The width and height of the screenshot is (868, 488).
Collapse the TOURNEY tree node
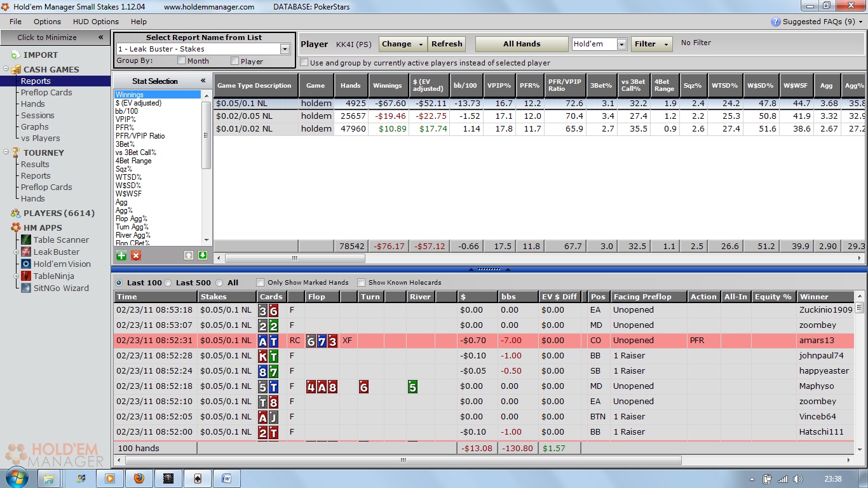click(x=6, y=152)
